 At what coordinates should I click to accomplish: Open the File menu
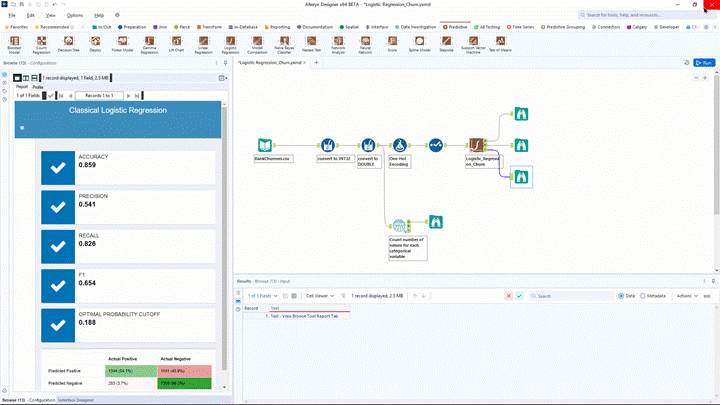pyautogui.click(x=12, y=15)
